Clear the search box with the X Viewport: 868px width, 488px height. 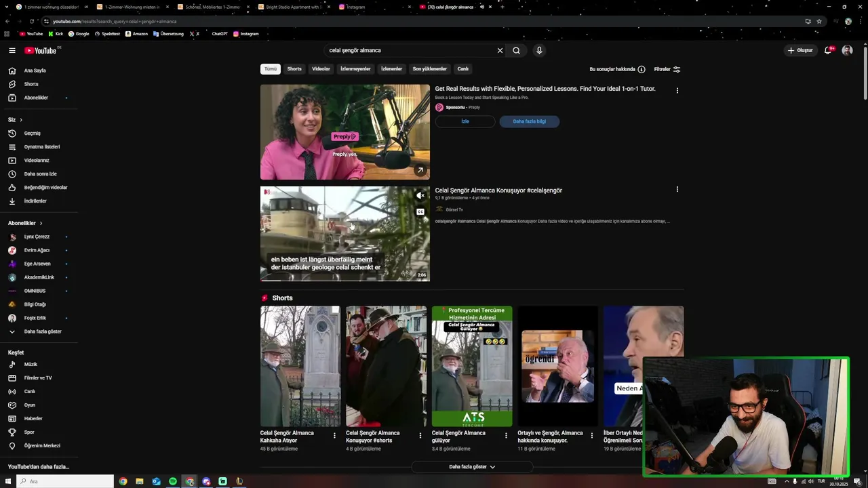pos(500,50)
